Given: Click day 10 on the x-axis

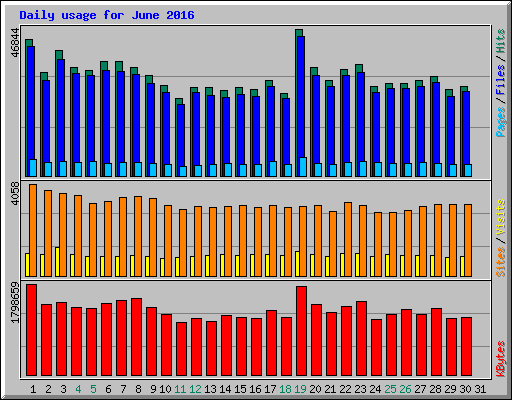Looking at the screenshot, I should (x=165, y=389).
